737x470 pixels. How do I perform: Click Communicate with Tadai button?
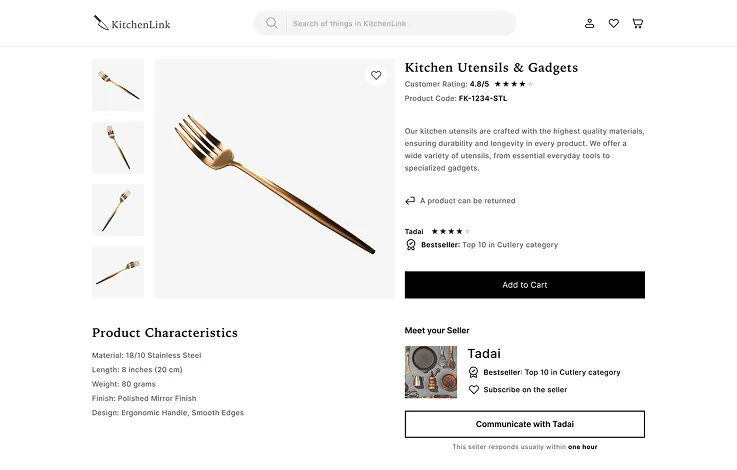pyautogui.click(x=524, y=424)
